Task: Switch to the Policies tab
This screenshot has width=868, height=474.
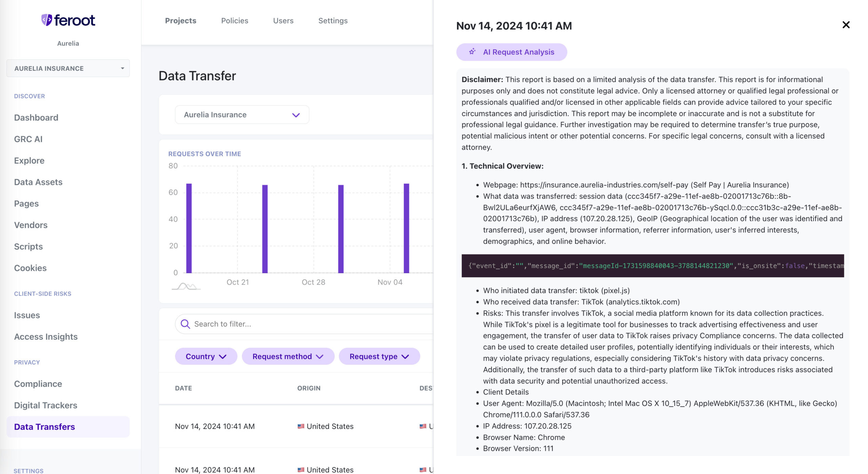Action: point(235,21)
